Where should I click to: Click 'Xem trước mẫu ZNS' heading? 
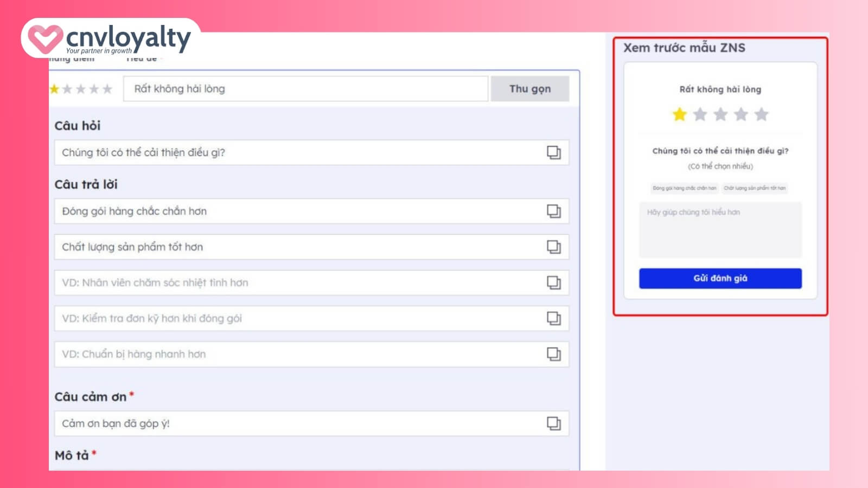tap(684, 48)
